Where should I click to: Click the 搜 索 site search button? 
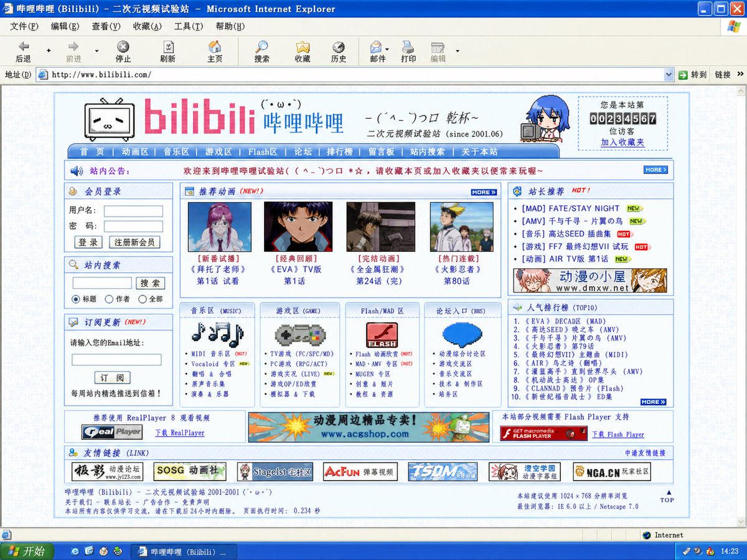coord(150,283)
